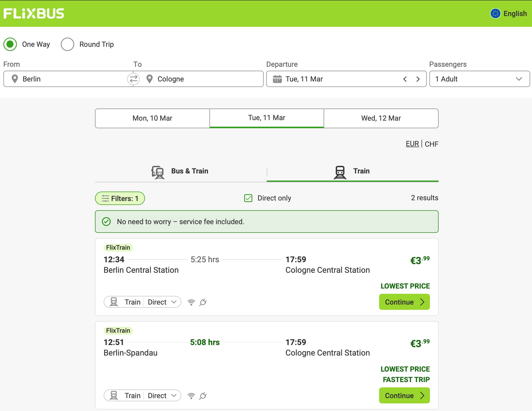Open the Passengers dropdown showing 1 Adult
This screenshot has height=411, width=532.
click(479, 79)
